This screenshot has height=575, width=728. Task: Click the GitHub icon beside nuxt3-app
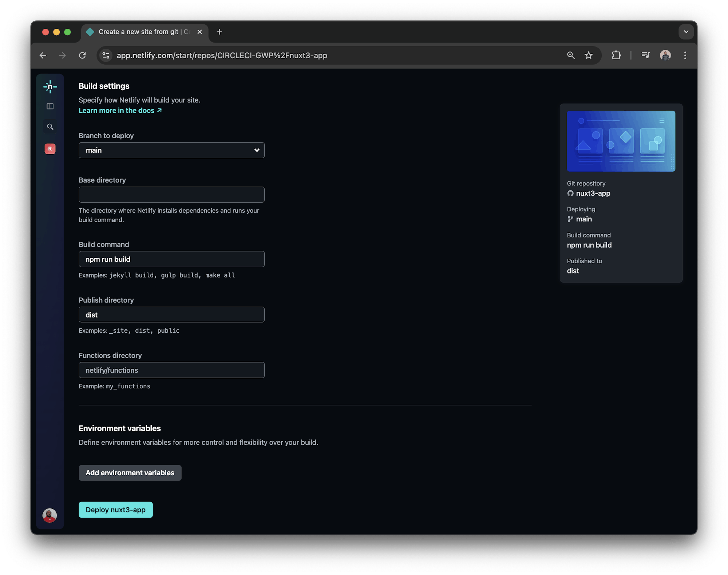click(570, 193)
